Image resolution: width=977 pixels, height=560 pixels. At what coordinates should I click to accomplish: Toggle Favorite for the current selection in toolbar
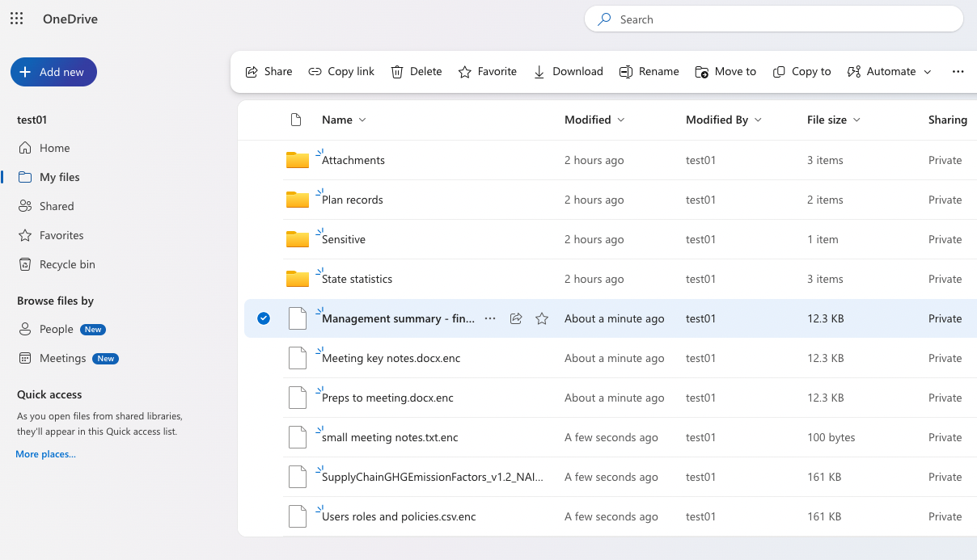pyautogui.click(x=487, y=71)
